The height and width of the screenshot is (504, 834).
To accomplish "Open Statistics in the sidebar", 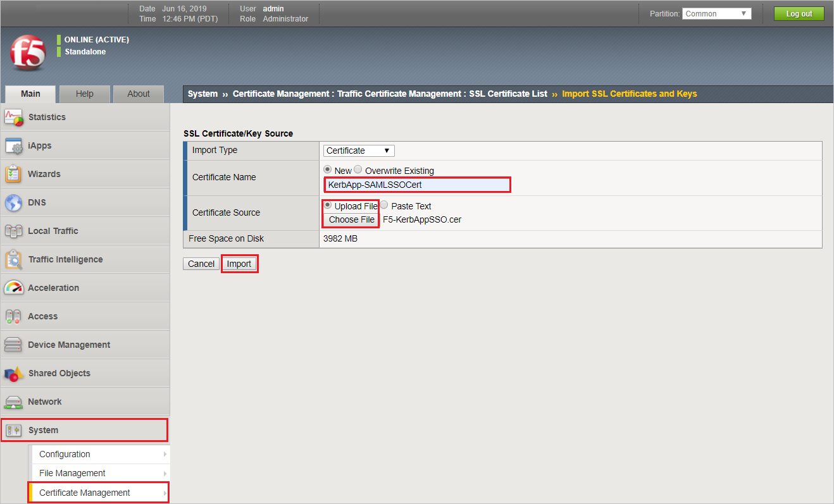I will point(85,117).
